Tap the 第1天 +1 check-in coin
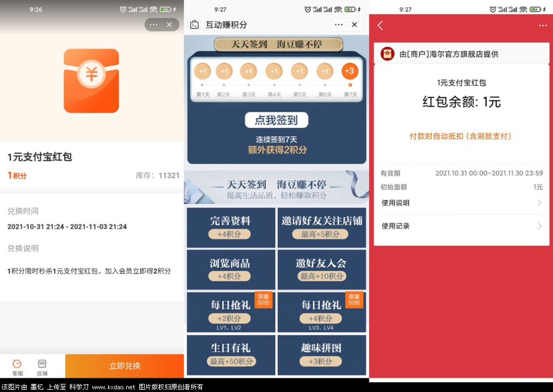The width and height of the screenshot is (553, 392). coord(203,71)
